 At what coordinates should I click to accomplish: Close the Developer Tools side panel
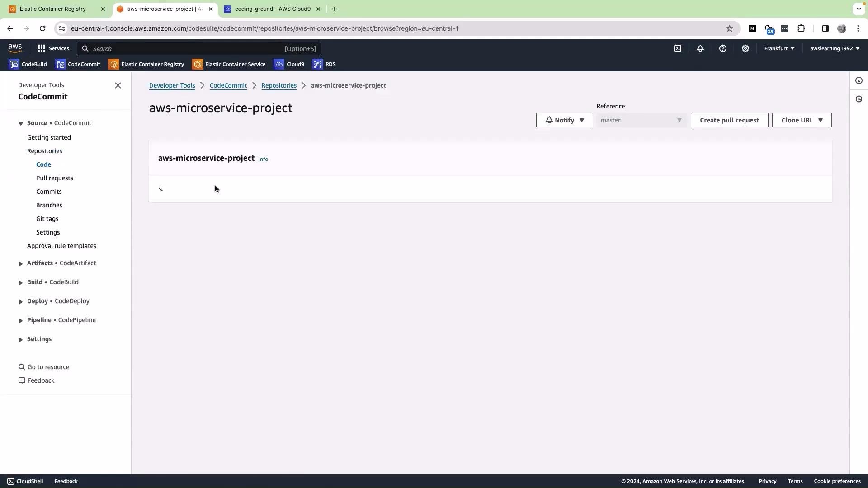pyautogui.click(x=118, y=85)
